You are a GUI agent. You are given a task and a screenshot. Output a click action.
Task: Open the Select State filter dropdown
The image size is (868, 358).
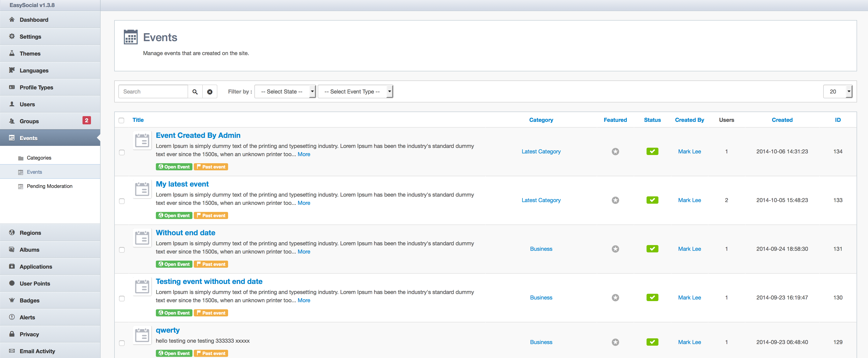click(285, 92)
